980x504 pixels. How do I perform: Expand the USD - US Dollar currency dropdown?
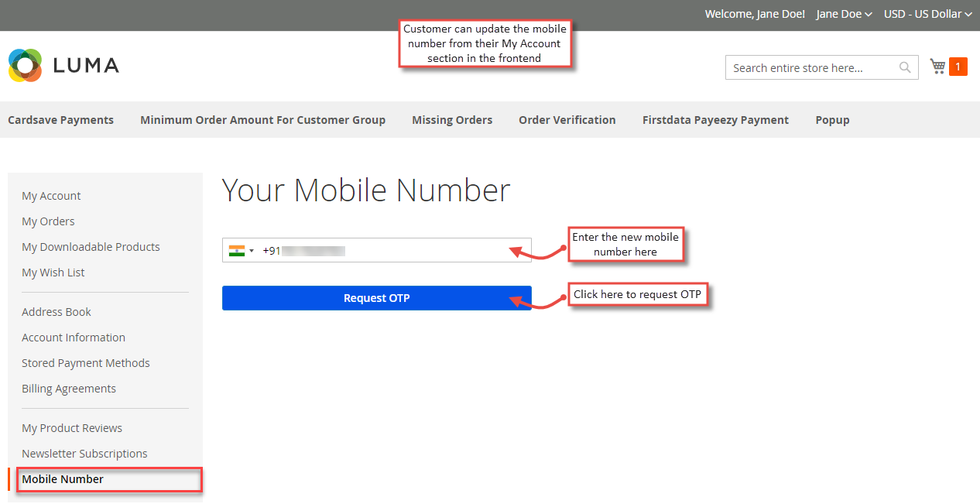[x=927, y=13]
